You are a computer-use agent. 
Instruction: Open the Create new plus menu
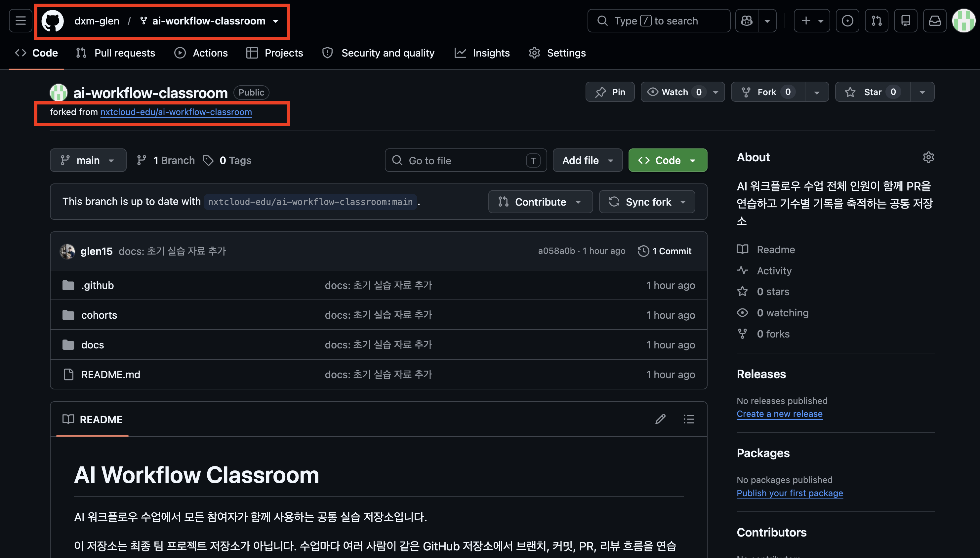click(x=812, y=21)
